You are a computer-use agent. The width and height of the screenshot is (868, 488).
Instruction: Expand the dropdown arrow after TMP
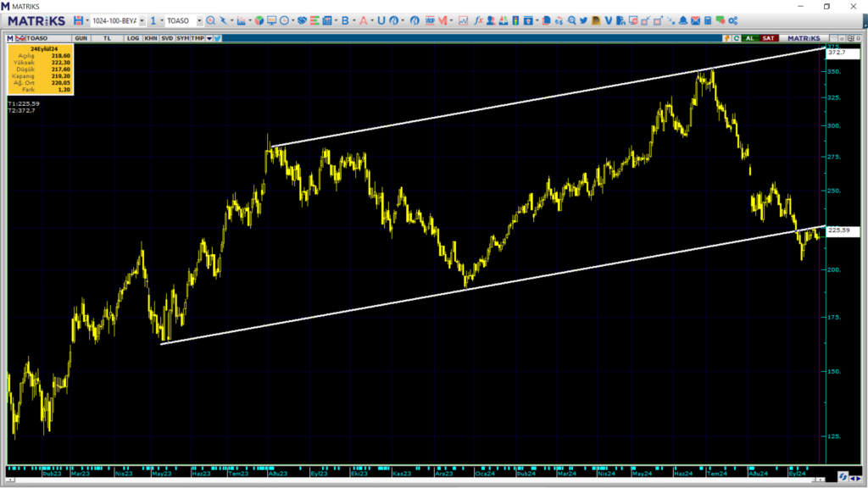click(209, 39)
